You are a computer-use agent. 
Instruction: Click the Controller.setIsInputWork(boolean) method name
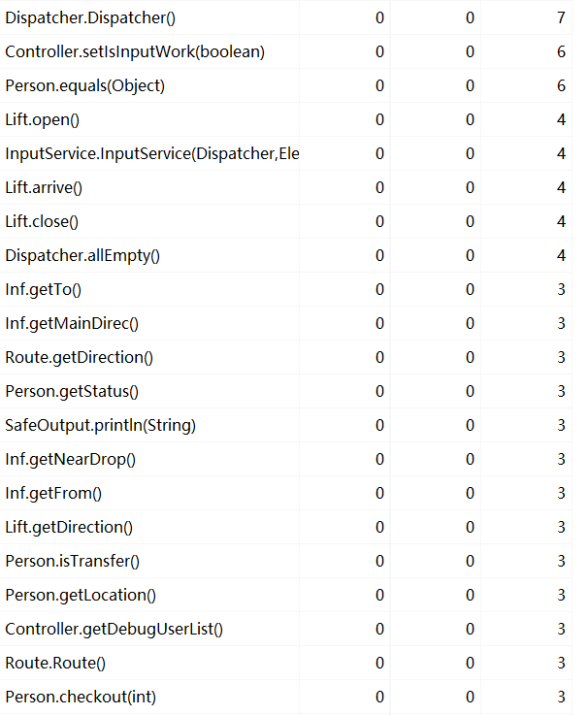click(x=135, y=51)
